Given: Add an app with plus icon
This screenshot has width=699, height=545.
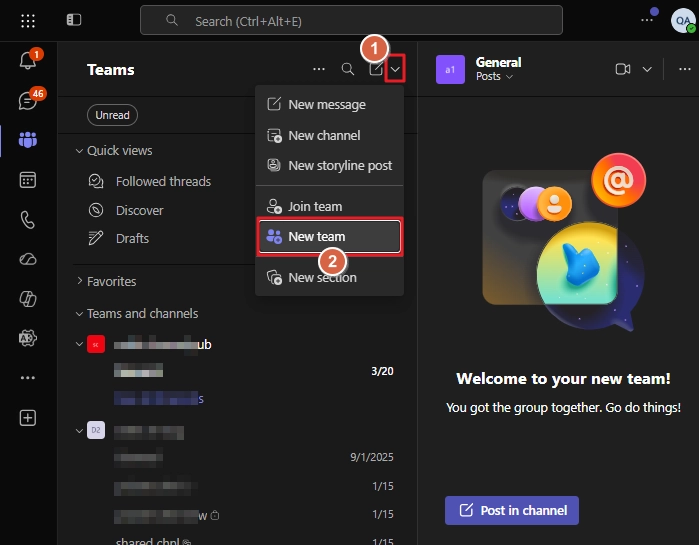Looking at the screenshot, I should pyautogui.click(x=28, y=418).
